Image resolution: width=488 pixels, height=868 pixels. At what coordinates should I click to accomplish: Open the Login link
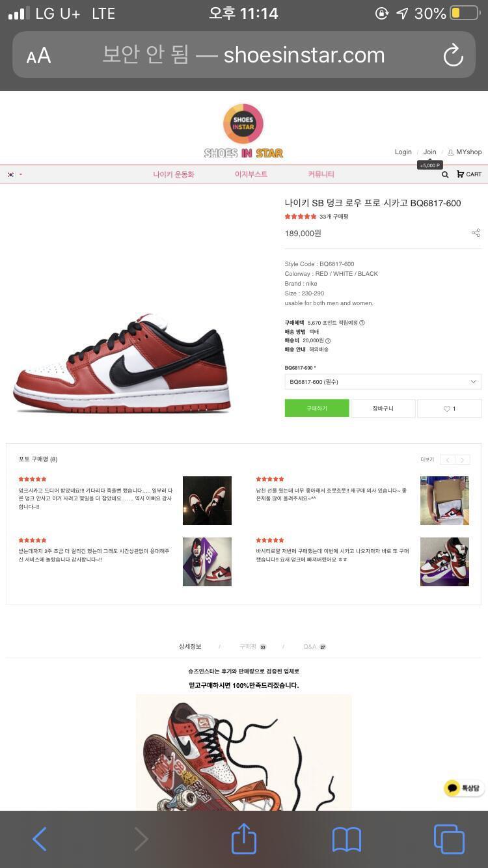pos(403,152)
